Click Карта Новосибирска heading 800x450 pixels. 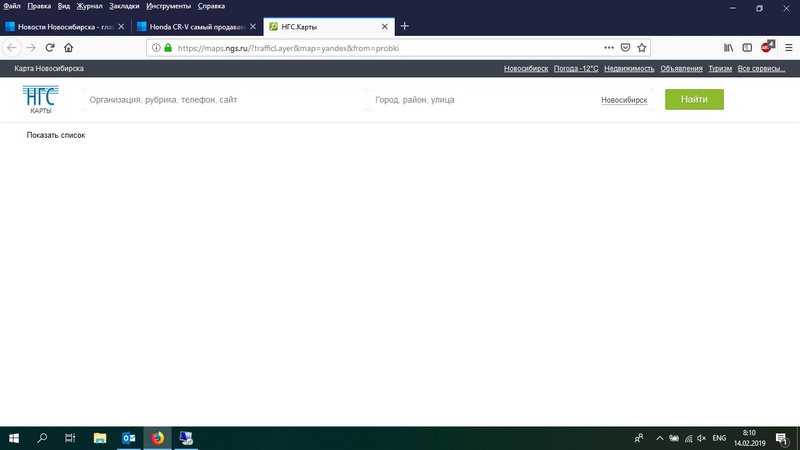[49, 68]
